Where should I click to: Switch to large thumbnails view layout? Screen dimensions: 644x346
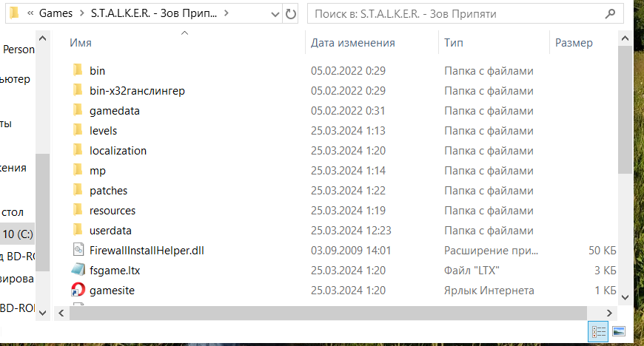click(618, 331)
